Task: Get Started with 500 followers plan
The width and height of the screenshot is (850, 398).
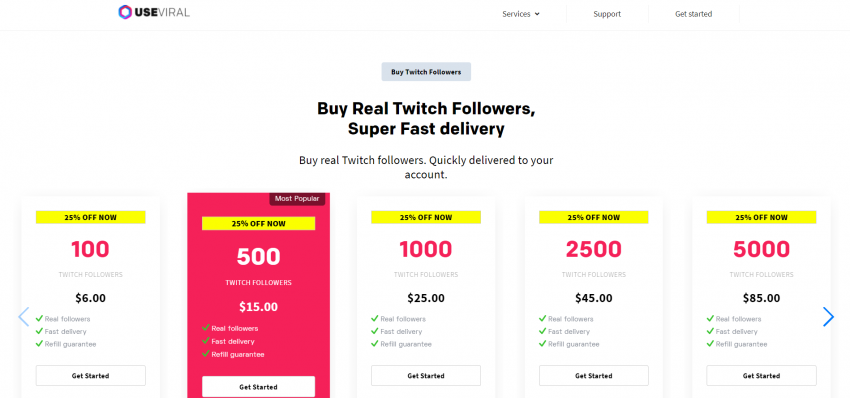Action: coord(259,387)
